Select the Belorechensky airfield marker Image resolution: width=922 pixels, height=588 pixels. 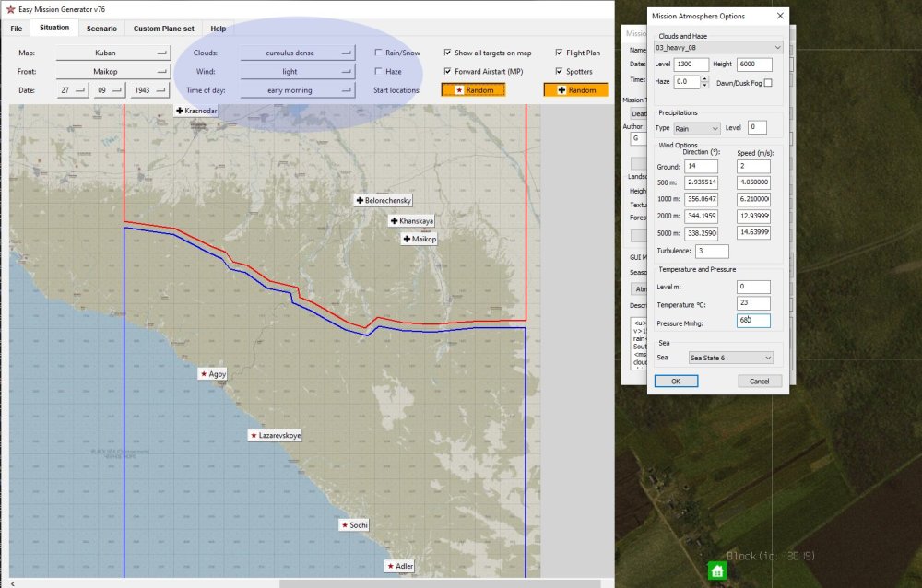click(x=383, y=200)
